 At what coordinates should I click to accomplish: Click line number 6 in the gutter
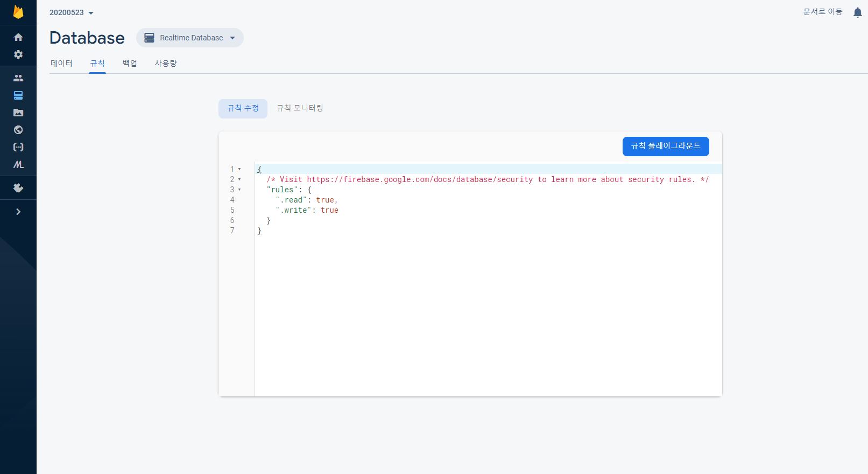(x=232, y=220)
